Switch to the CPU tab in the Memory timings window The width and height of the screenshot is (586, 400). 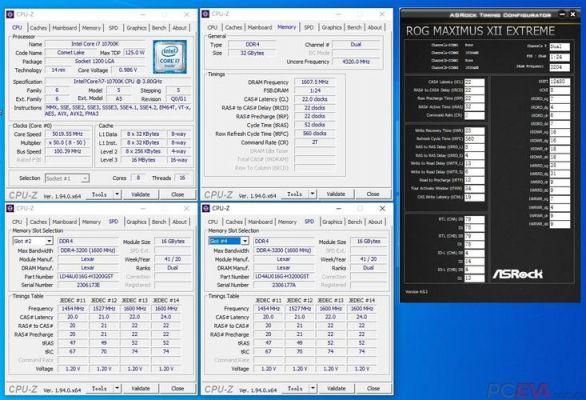tap(212, 27)
